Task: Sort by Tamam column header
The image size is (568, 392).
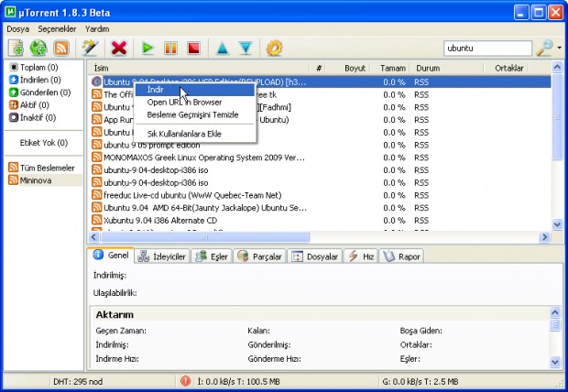Action: coord(389,68)
